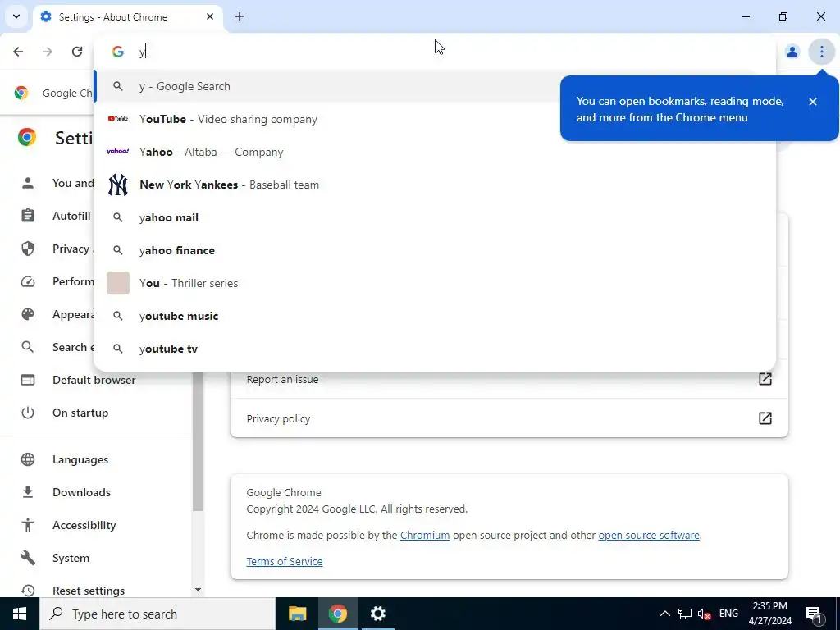
Task: Choose the yahoo finance suggestion
Action: (x=435, y=250)
